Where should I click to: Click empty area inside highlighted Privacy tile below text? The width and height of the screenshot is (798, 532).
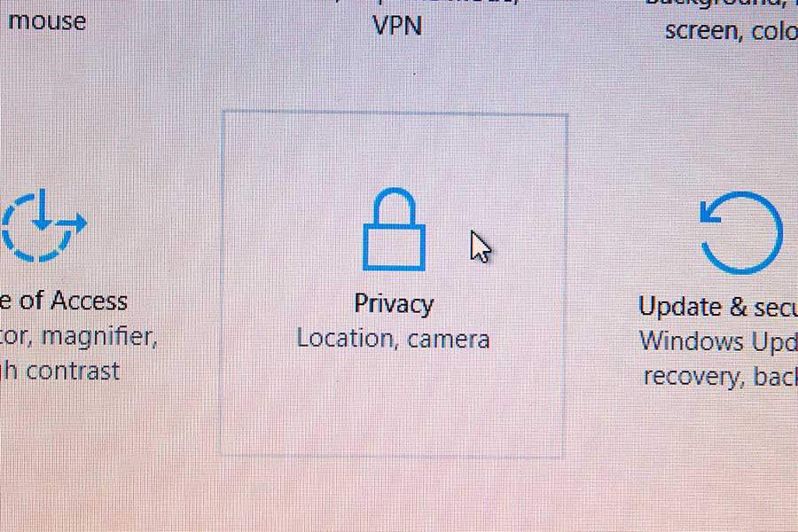(x=392, y=407)
